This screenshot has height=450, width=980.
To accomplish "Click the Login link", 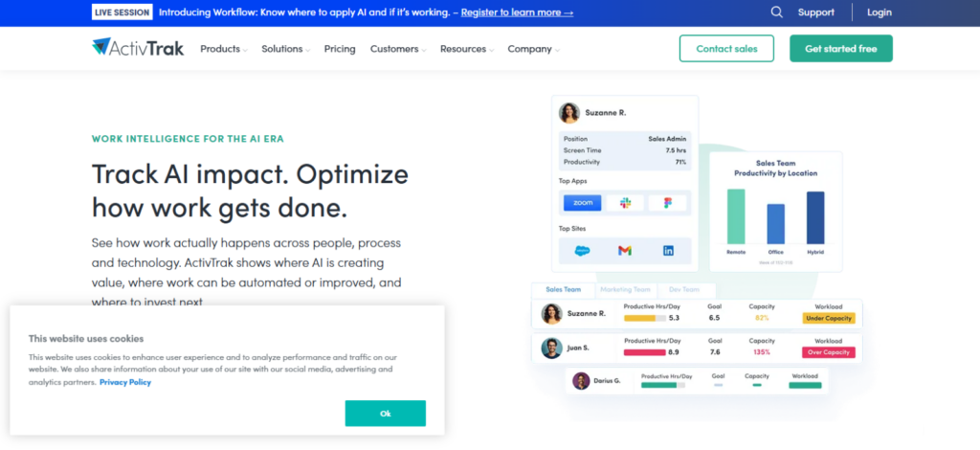I will 880,11.
